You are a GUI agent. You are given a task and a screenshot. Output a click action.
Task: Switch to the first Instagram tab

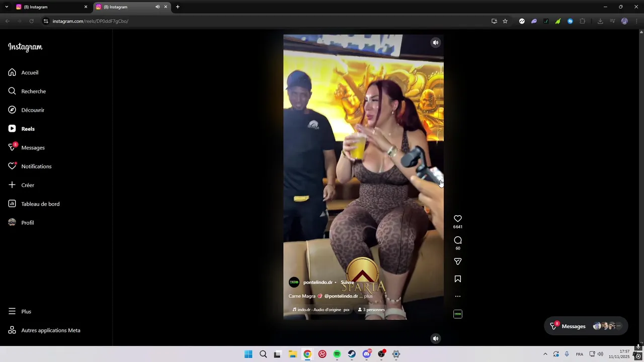point(50,7)
